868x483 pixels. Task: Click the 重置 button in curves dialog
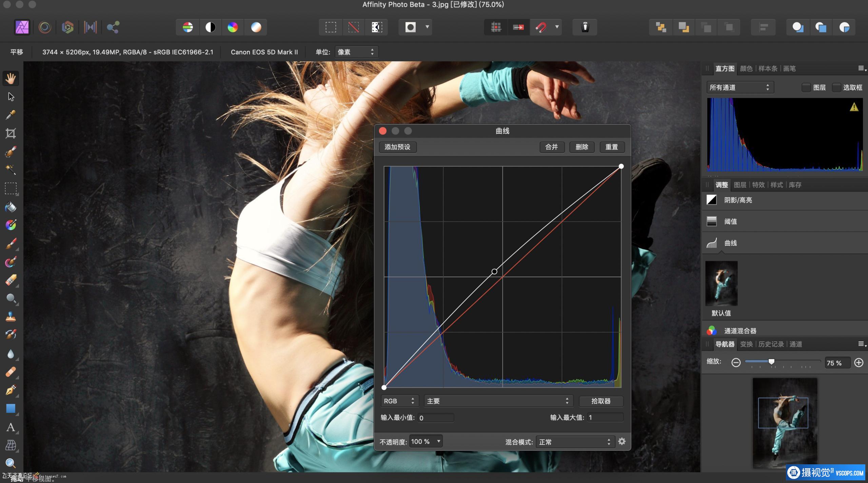pos(611,147)
